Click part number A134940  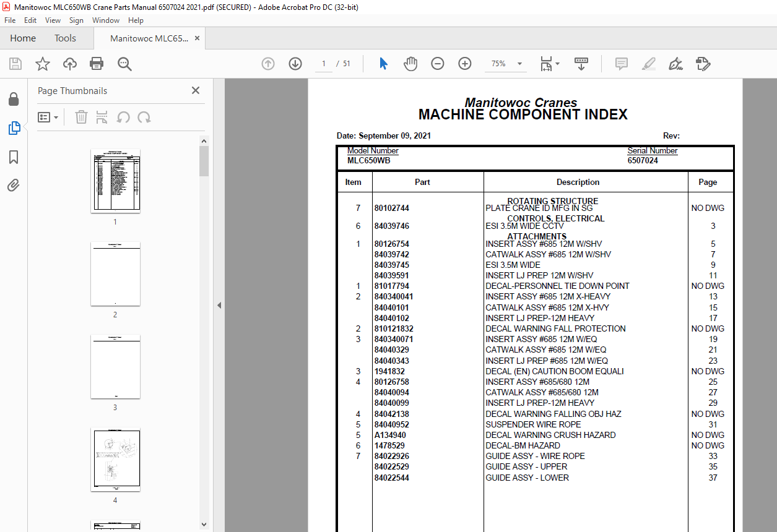click(x=390, y=435)
